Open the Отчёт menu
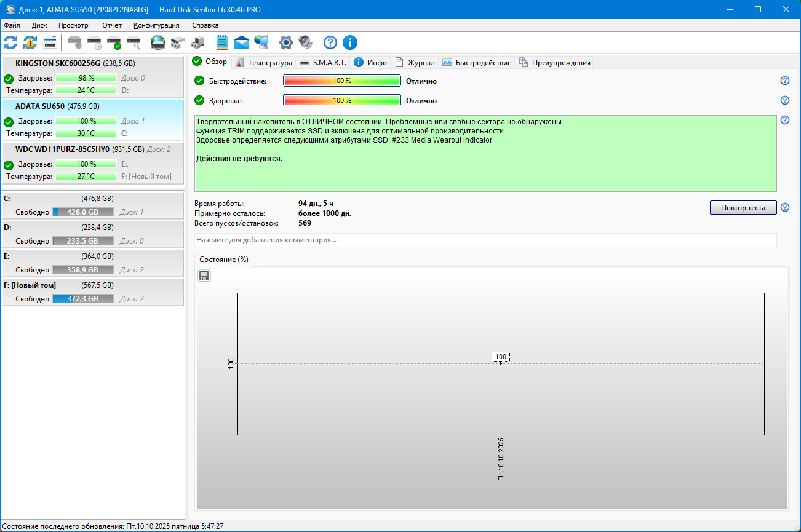The height and width of the screenshot is (532, 801). [111, 25]
